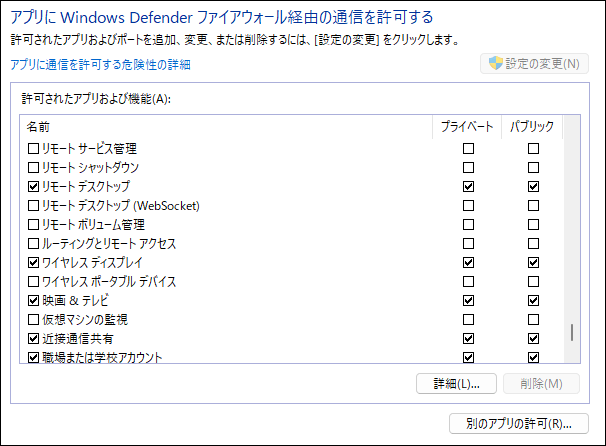Screen dimensions: 606x446
Task: Click the プライベート column header
Action: (x=467, y=127)
